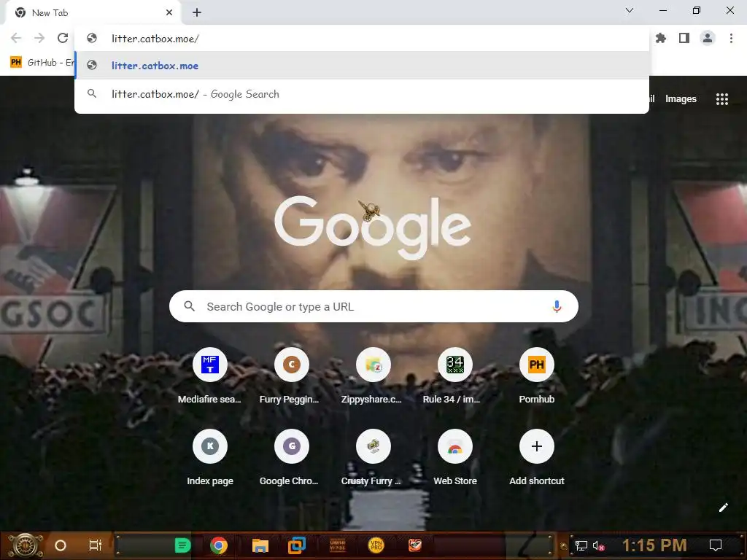
Task: Click the 1:15 PM clock
Action: click(x=654, y=545)
